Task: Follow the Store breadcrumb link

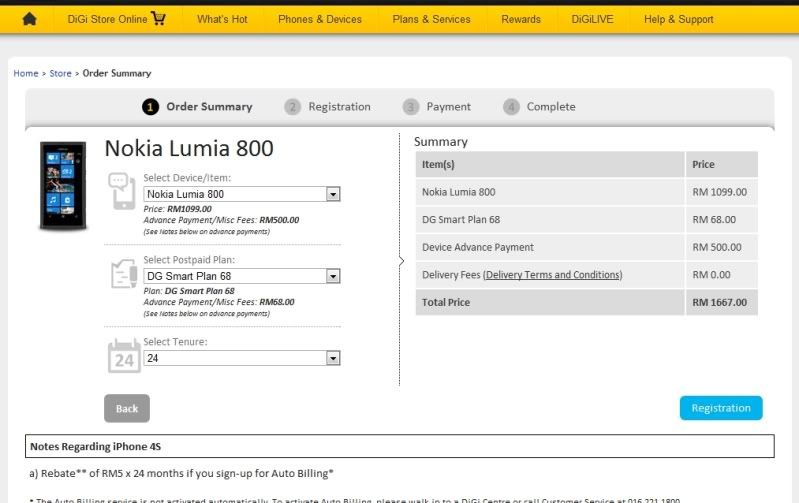Action: [60, 73]
